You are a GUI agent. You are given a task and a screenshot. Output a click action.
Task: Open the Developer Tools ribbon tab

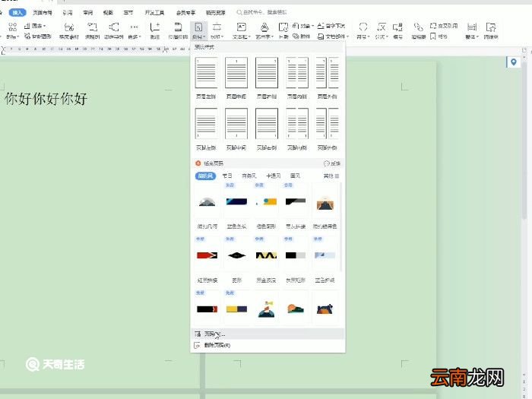tap(154, 13)
